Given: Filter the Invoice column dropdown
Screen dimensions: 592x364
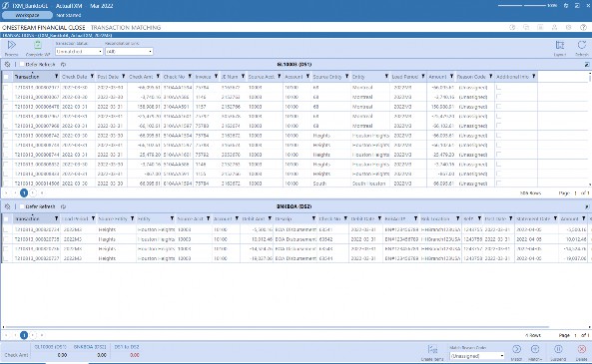Looking at the screenshot, I should click(216, 77).
